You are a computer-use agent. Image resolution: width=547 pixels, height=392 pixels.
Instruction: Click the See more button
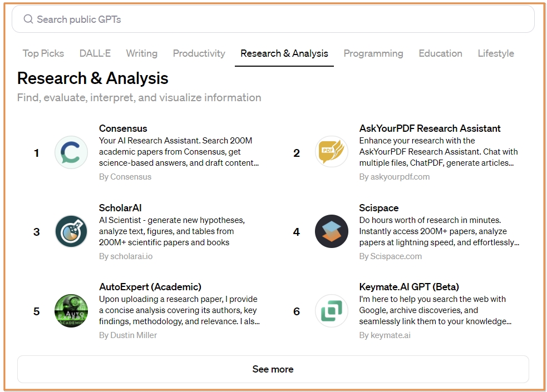point(273,369)
